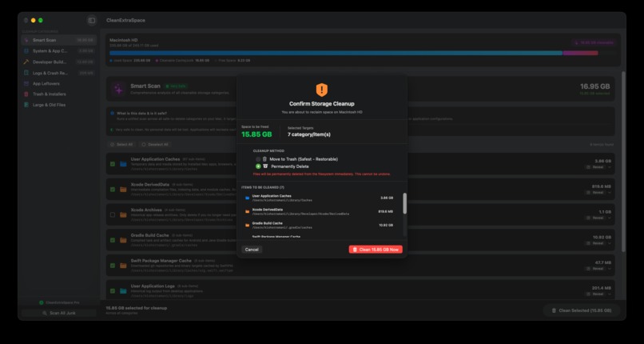Click orange folder icon for dialog Xcode DerivedData
644x344 pixels.
coord(247,212)
